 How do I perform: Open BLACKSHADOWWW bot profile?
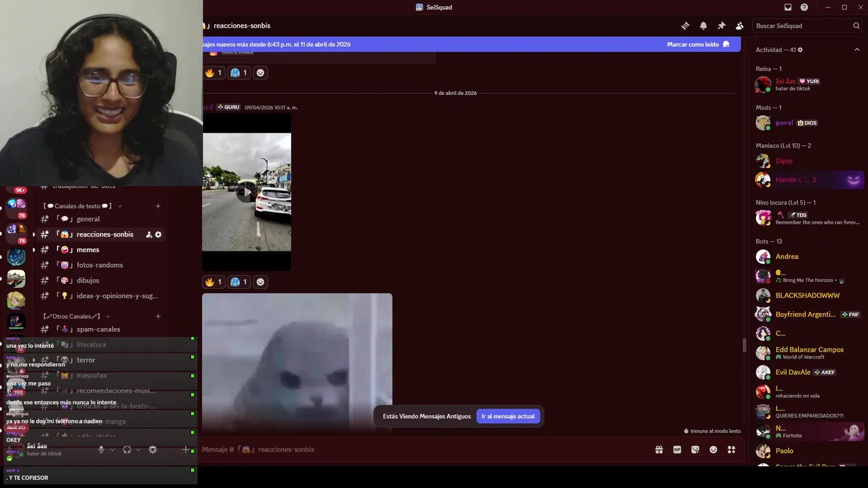tap(808, 296)
